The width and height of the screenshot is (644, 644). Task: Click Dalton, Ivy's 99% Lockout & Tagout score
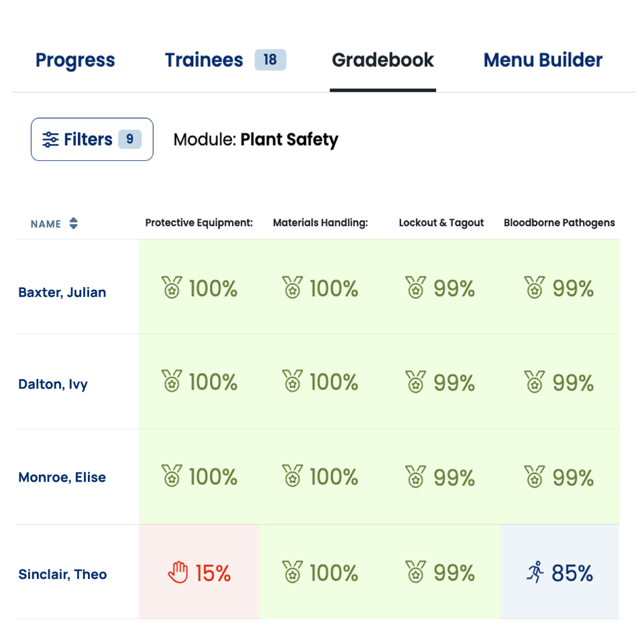click(x=454, y=383)
